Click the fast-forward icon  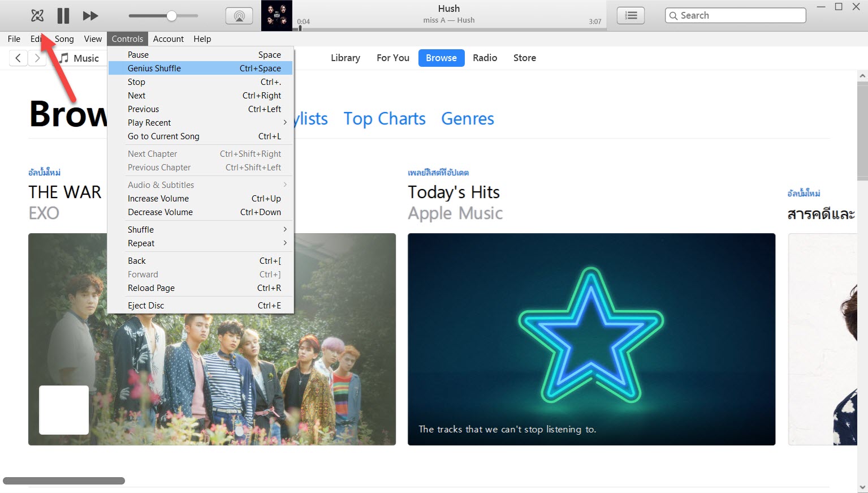coord(90,15)
